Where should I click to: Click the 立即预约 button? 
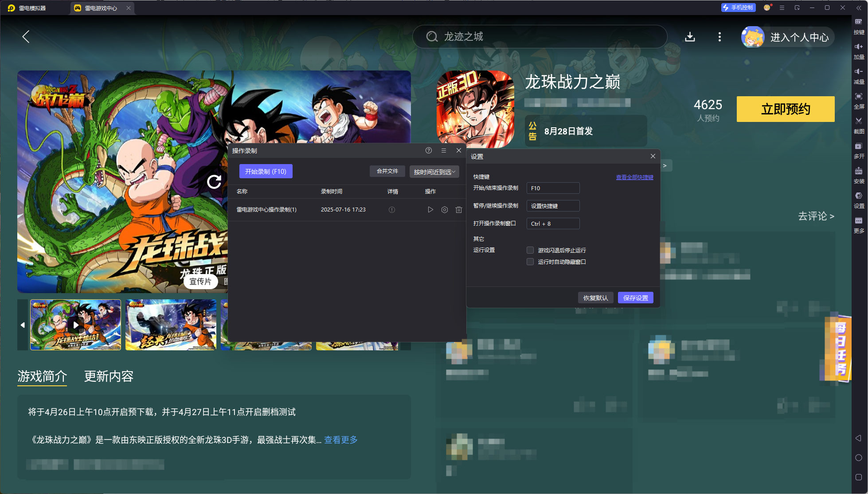(786, 109)
